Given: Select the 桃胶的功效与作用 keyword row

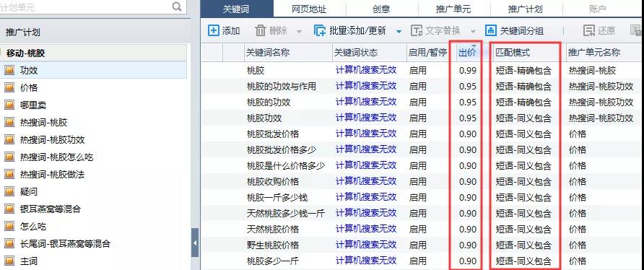Looking at the screenshot, I should click(x=422, y=87).
